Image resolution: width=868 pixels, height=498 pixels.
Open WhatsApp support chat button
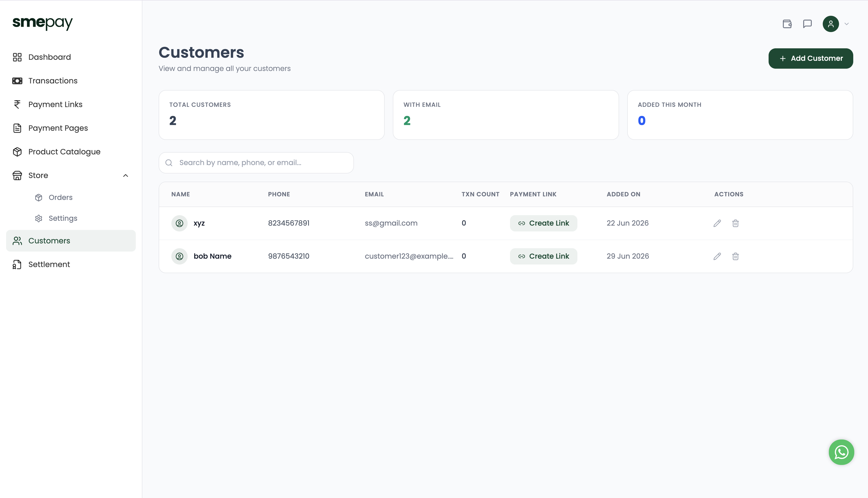(x=841, y=452)
